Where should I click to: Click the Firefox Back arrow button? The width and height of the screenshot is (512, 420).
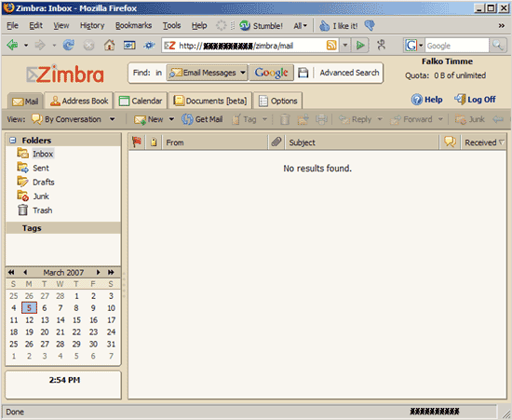pos(12,45)
